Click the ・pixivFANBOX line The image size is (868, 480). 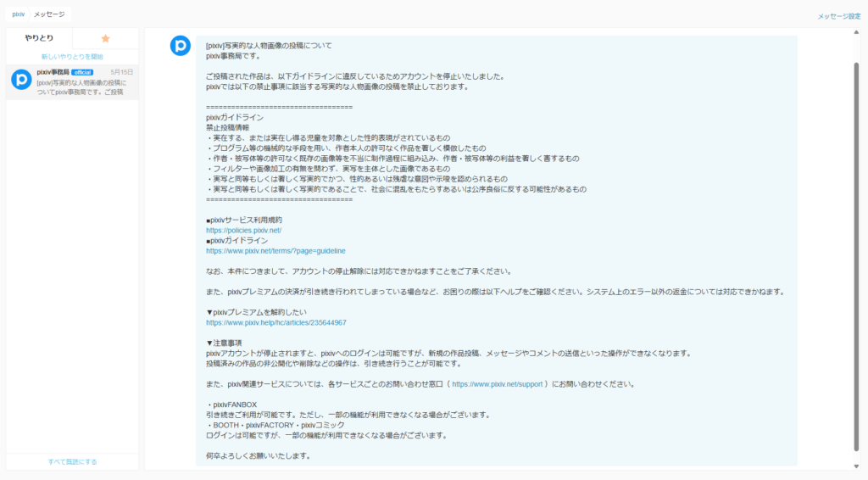tap(231, 405)
